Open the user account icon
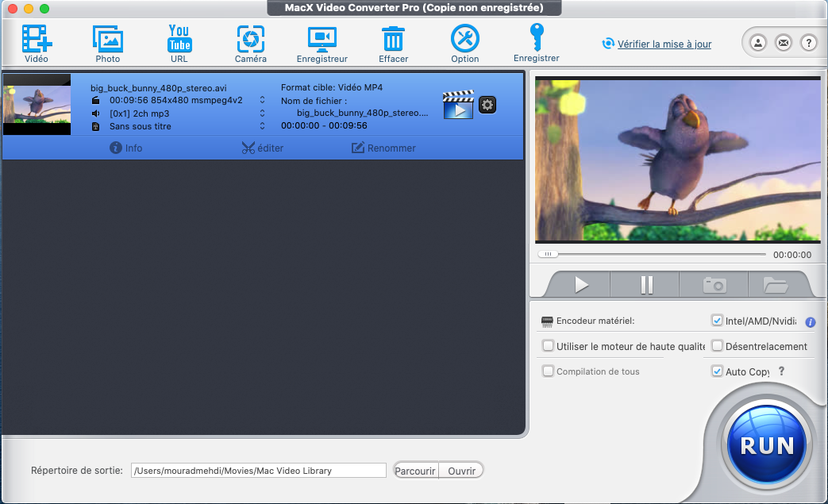This screenshot has height=504, width=828. click(758, 43)
